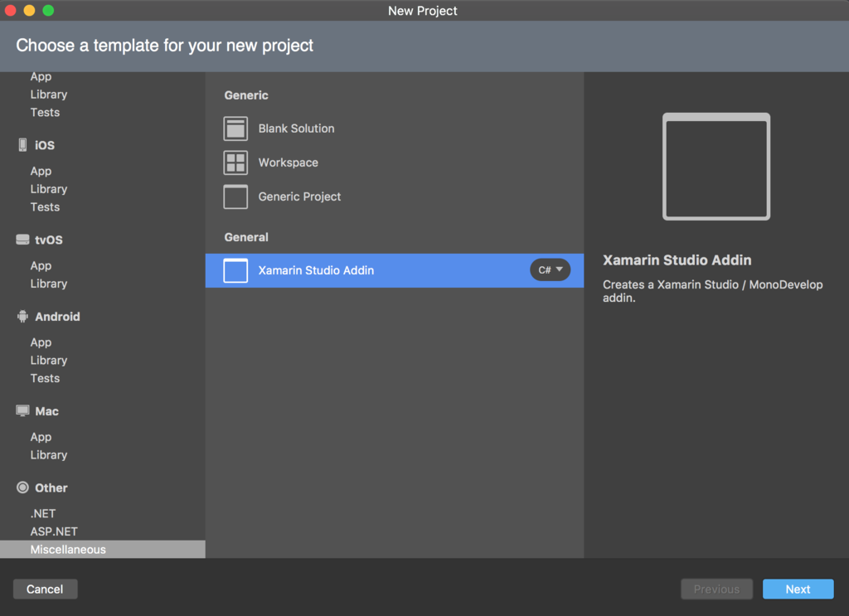Viewport: 849px width, 616px height.
Task: Click the 'Creates a Xamarin Studio / MonoDevelop addin' description
Action: tap(712, 291)
